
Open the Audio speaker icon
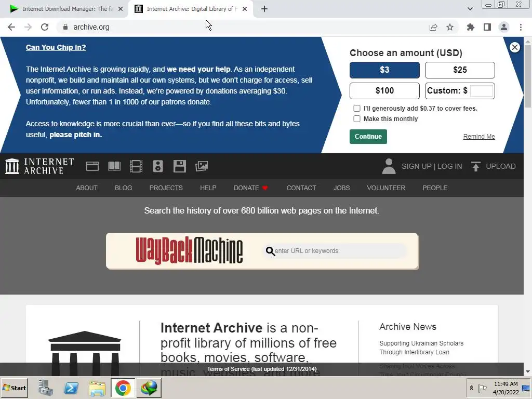(158, 166)
